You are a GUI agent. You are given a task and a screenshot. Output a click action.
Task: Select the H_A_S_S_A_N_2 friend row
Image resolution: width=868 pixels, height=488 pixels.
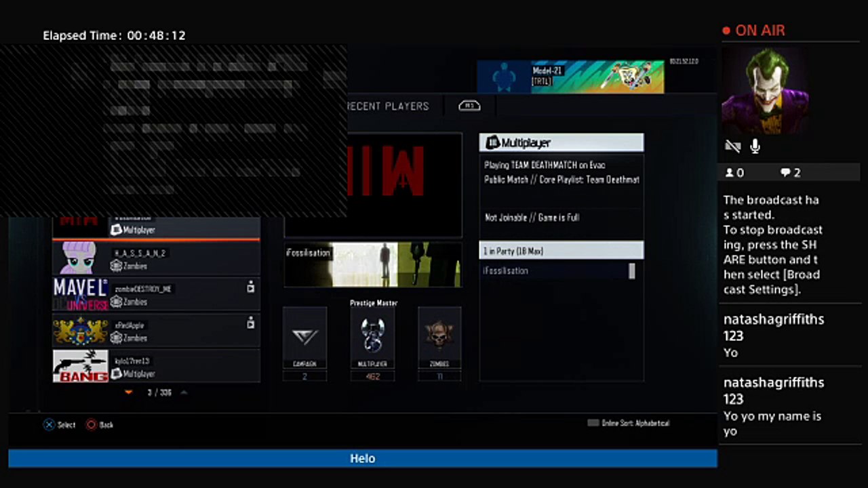coord(157,258)
